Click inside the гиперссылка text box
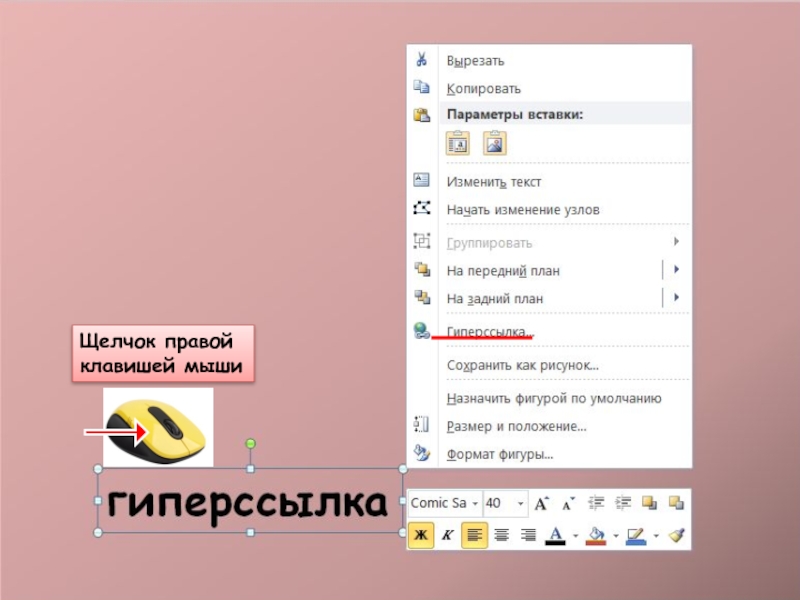 click(249, 501)
